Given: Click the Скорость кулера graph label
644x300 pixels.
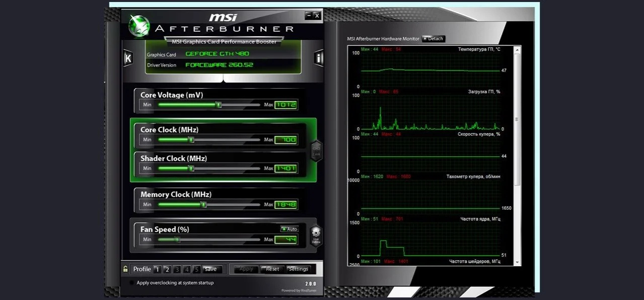Looking at the screenshot, I should point(479,134).
